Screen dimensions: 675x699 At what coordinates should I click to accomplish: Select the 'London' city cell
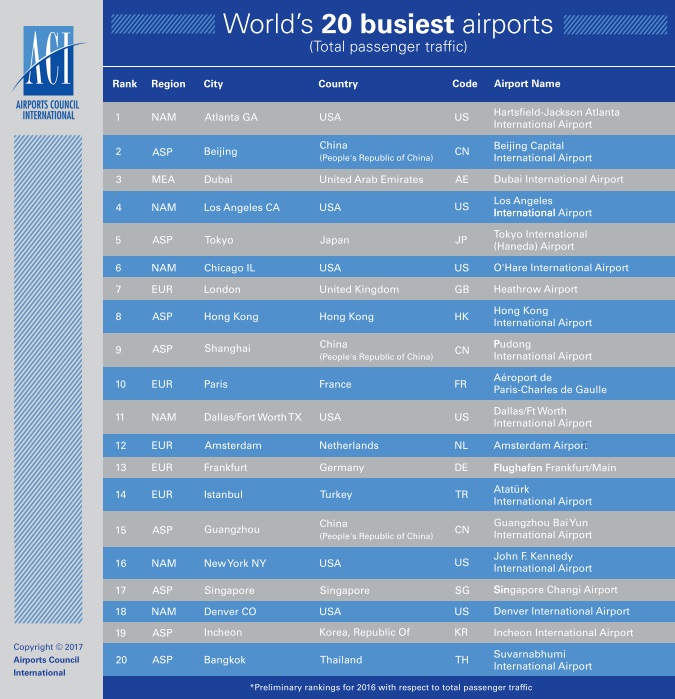(x=222, y=289)
